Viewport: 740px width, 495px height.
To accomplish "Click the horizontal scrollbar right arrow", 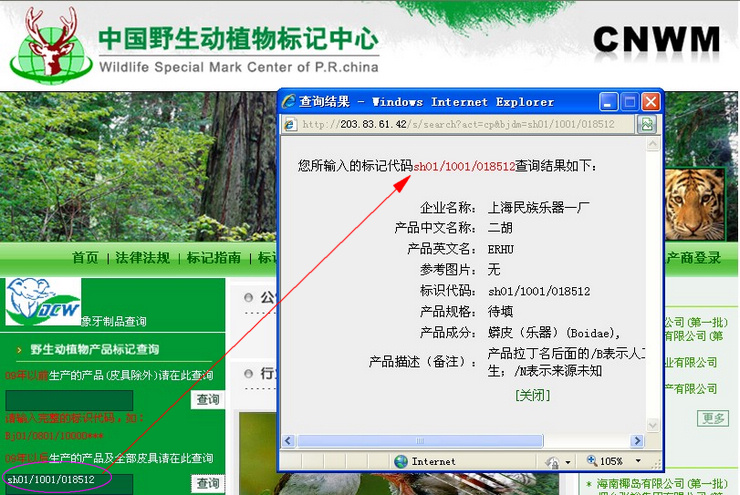I will pos(638,441).
